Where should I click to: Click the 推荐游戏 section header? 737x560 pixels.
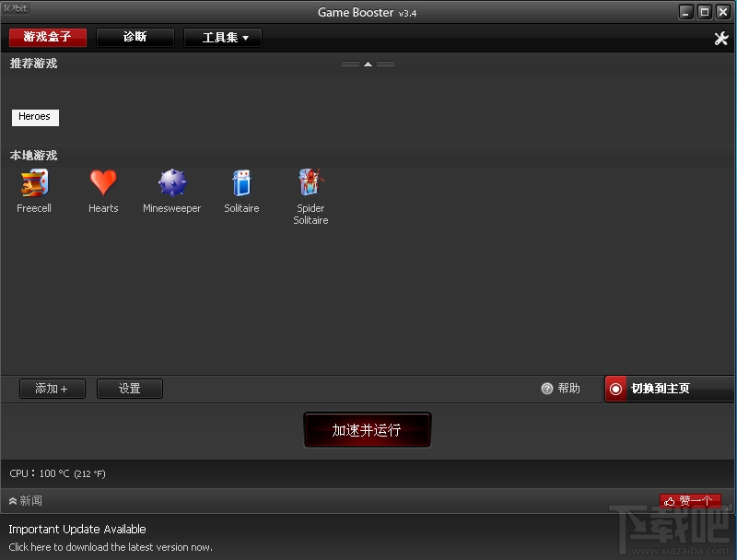coord(33,64)
